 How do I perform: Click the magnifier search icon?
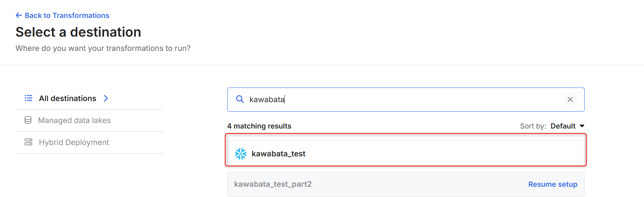point(240,99)
